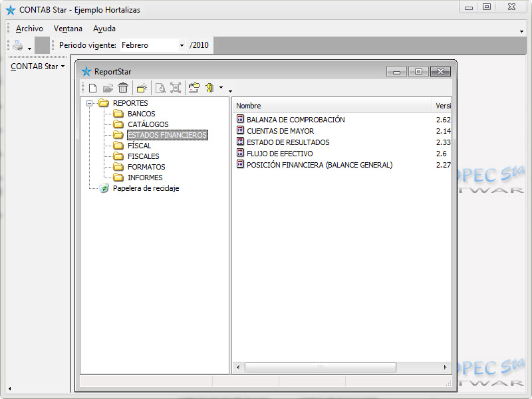532x399 pixels.
Task: Select the FORMATOS folder
Action: pyautogui.click(x=146, y=167)
